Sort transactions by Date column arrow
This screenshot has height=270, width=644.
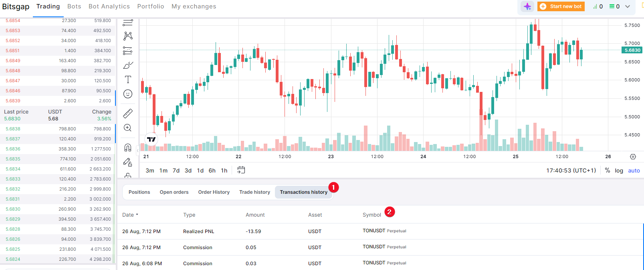click(x=137, y=215)
